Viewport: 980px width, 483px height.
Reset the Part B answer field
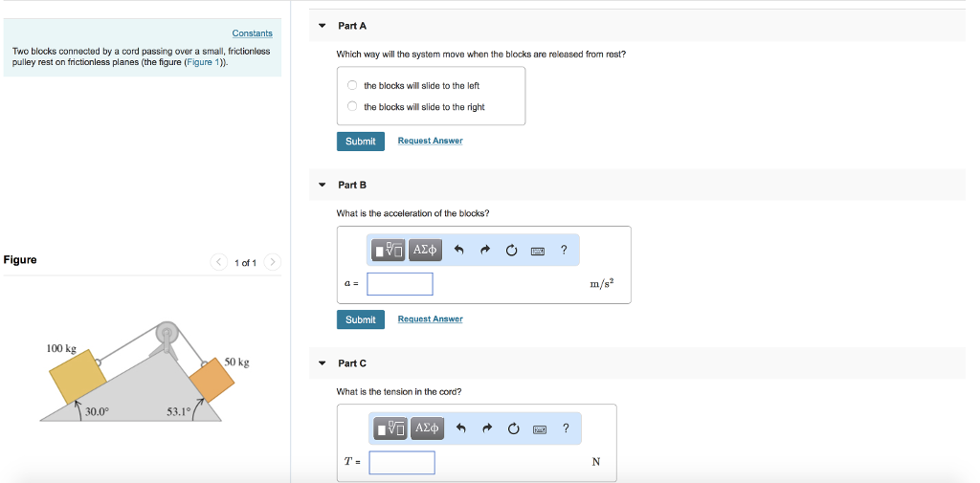tap(511, 251)
